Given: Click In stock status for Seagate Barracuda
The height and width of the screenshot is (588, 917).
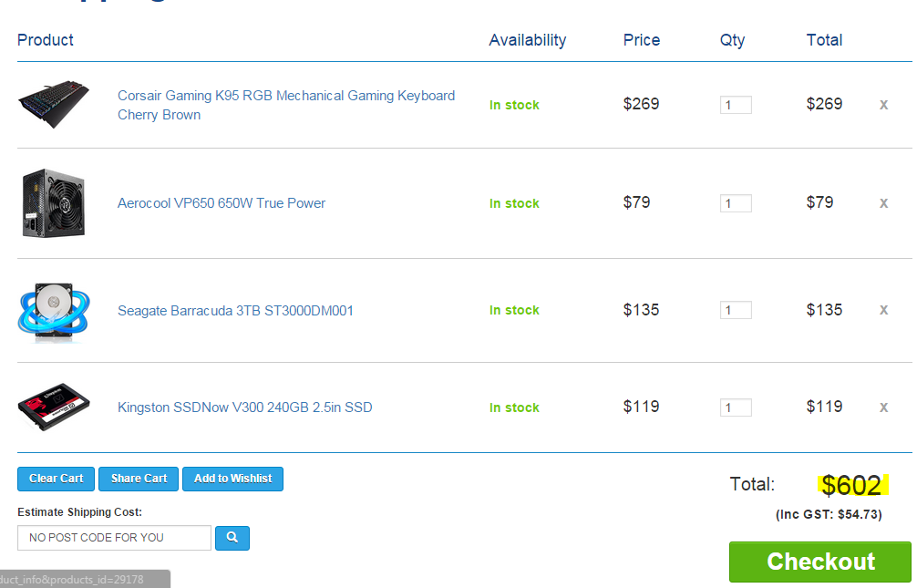Looking at the screenshot, I should click(x=514, y=310).
